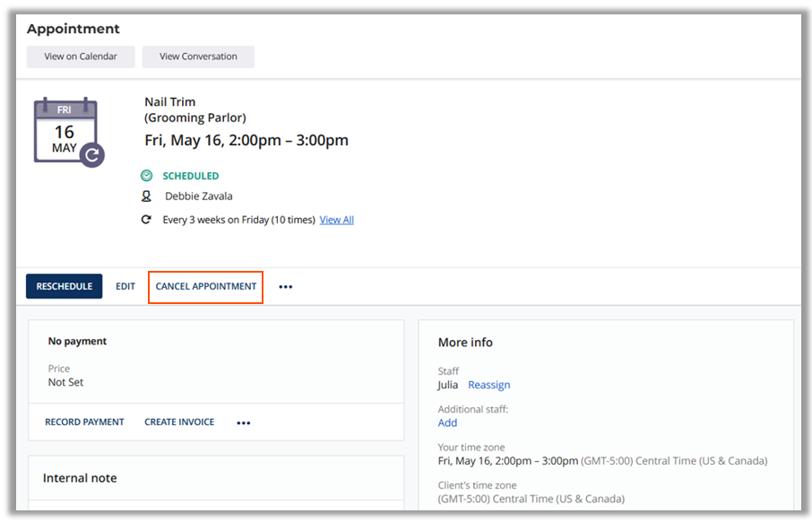Click the Every 3 weeks on Friday text
This screenshot has height=522, width=812.
coord(238,220)
